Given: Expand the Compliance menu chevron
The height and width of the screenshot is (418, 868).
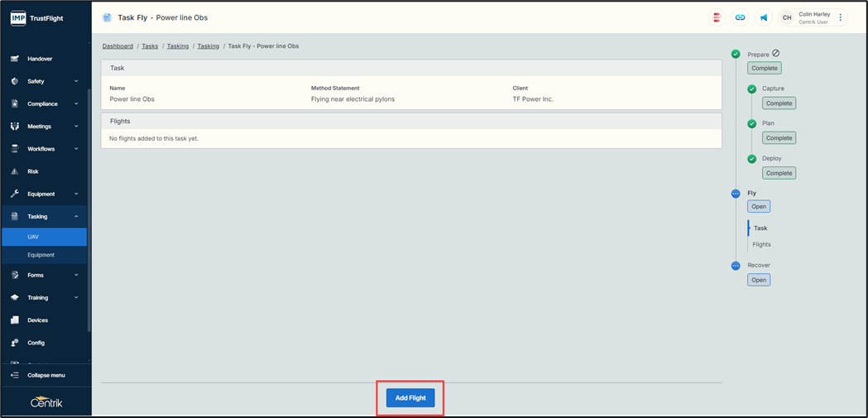Looking at the screenshot, I should click(76, 104).
